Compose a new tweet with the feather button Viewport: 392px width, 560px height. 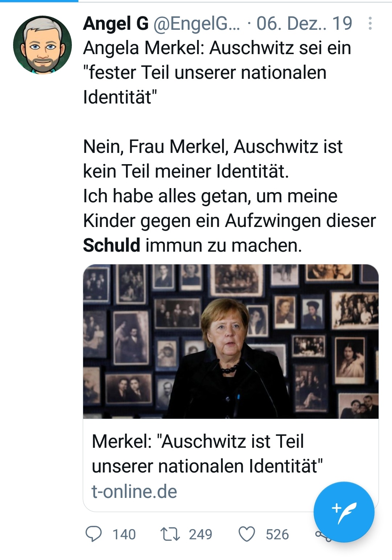[344, 512]
